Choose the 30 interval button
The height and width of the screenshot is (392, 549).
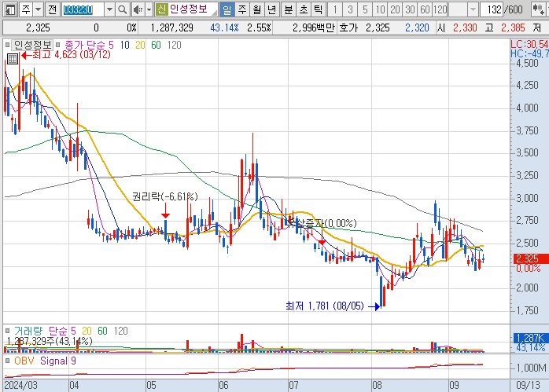coord(411,9)
